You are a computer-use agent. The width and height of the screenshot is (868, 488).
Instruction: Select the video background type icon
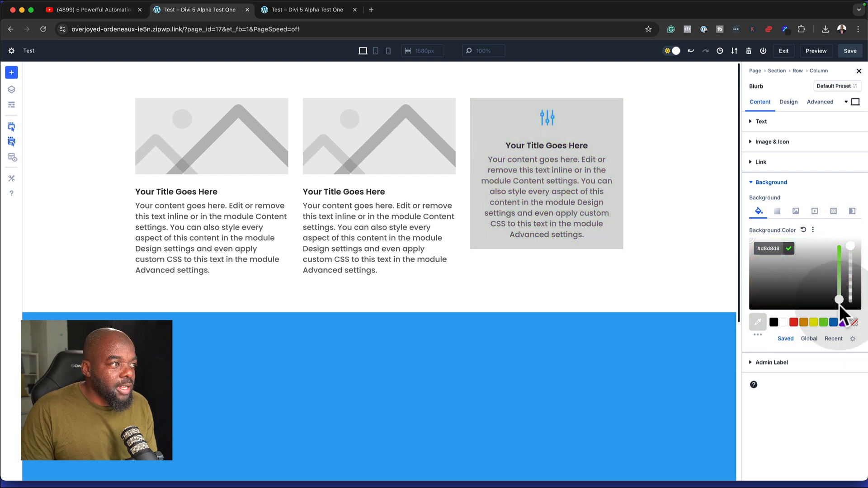point(815,211)
